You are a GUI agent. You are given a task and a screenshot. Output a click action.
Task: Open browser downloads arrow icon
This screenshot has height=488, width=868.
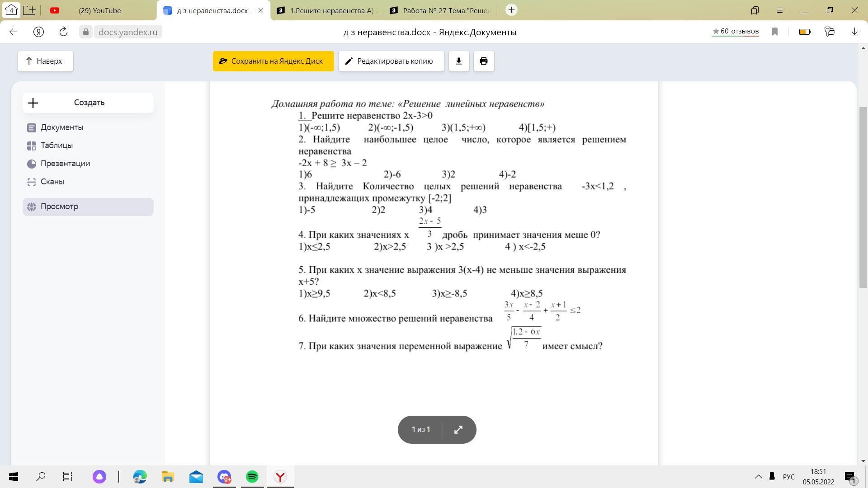click(x=854, y=32)
